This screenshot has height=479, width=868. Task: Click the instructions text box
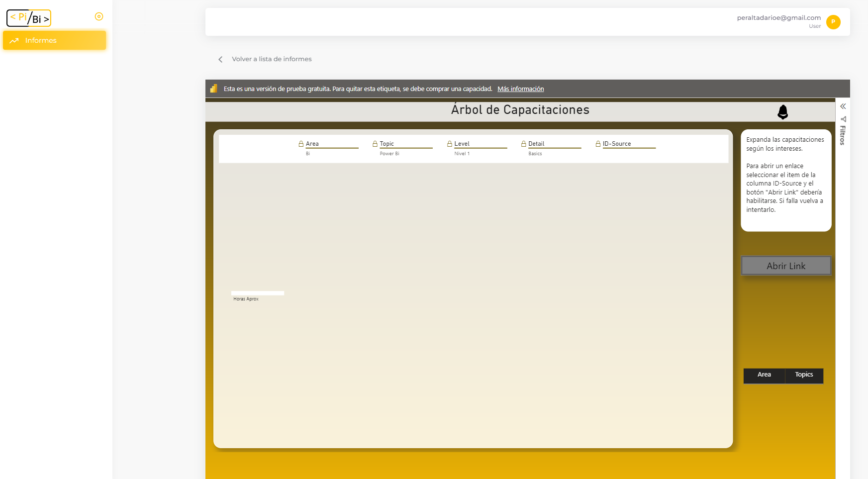[x=786, y=180]
